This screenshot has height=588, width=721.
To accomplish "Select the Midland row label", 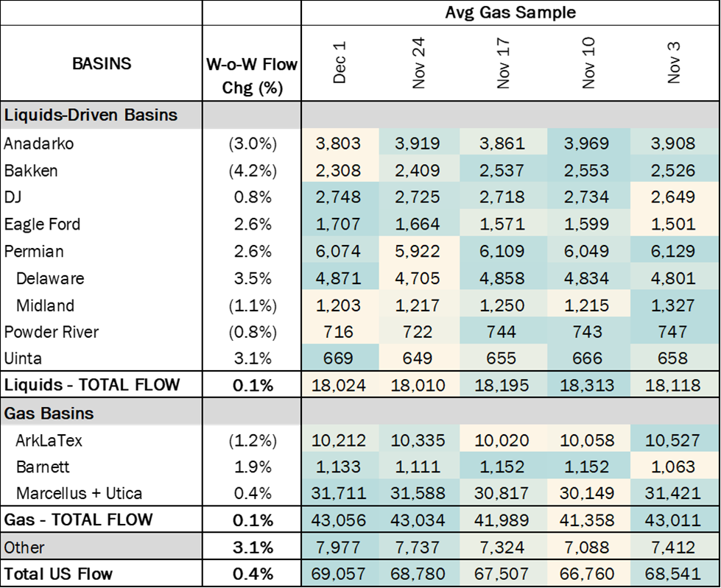I will (45, 305).
